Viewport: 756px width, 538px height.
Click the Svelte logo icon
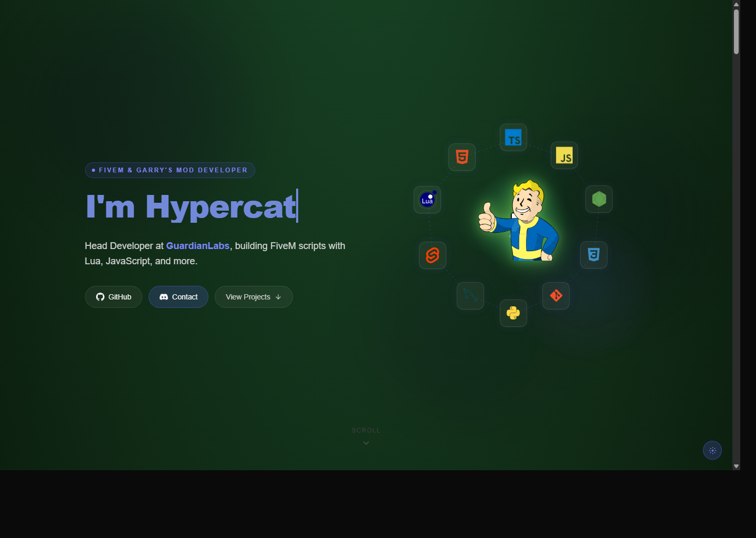[x=433, y=255]
